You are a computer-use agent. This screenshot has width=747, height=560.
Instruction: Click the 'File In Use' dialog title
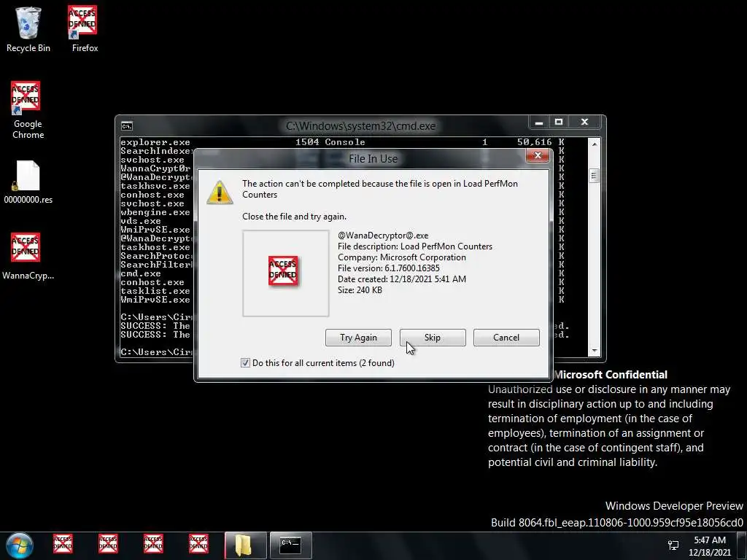tap(373, 159)
